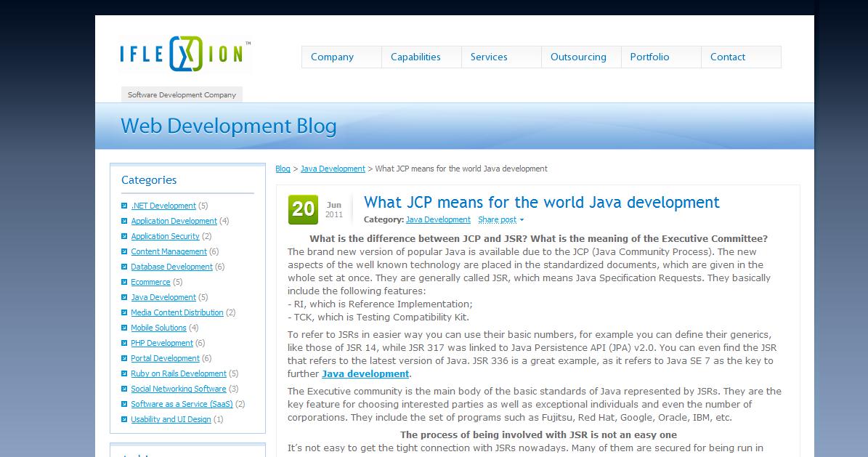Click bold question 'What is the difference between JCP and JSR?'

pyautogui.click(x=418, y=239)
